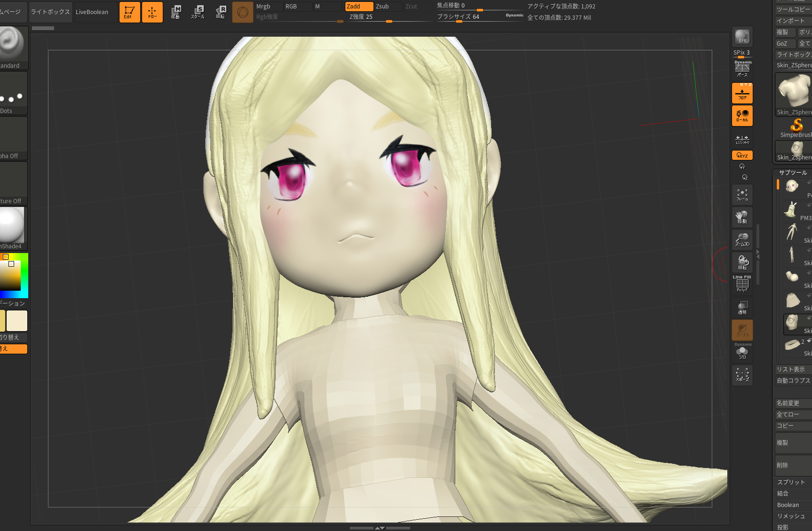Expand the Split (スプリット) section
This screenshot has height=531, width=812.
tap(793, 482)
